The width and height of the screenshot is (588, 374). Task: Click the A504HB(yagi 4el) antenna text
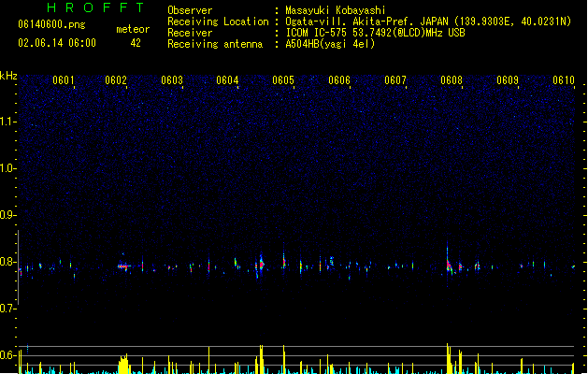[330, 44]
